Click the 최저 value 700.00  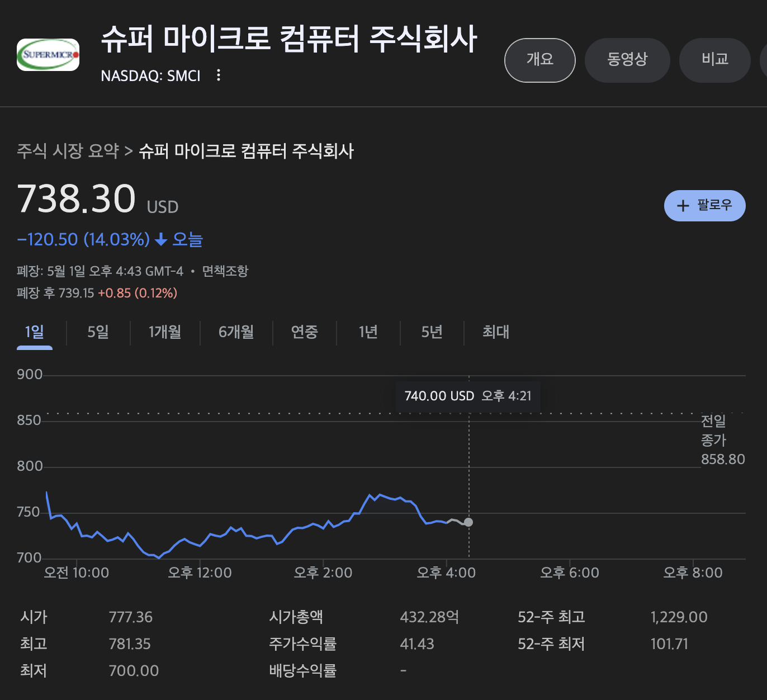[134, 671]
